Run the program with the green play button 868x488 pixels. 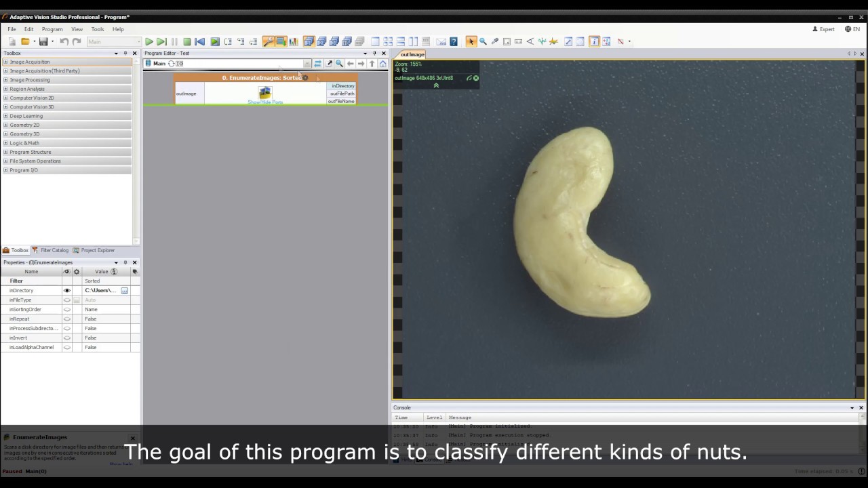click(x=149, y=41)
